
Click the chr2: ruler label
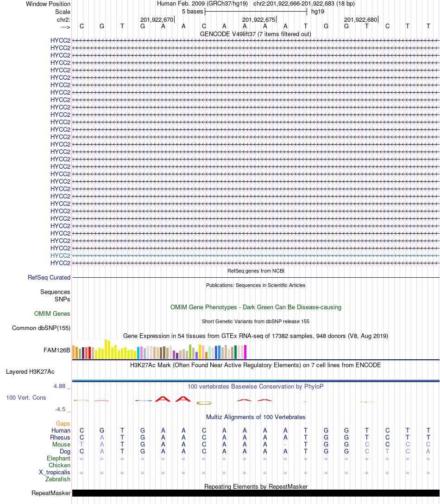[x=63, y=20]
